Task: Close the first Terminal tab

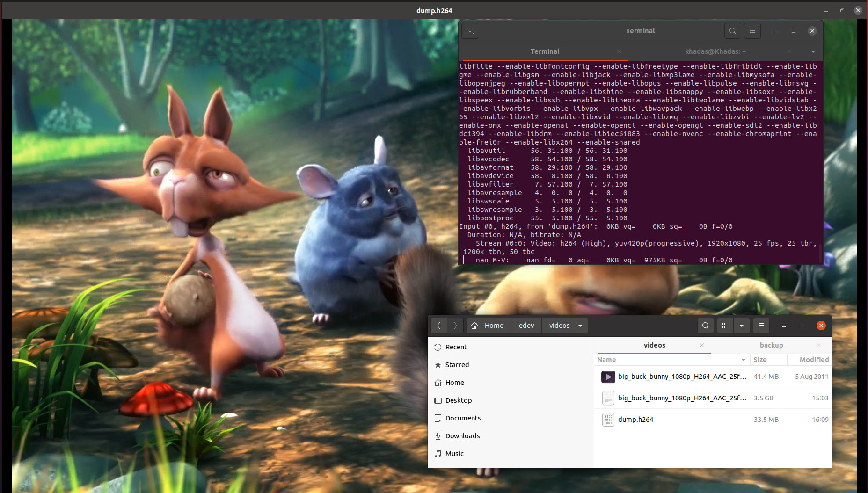Action: (619, 51)
